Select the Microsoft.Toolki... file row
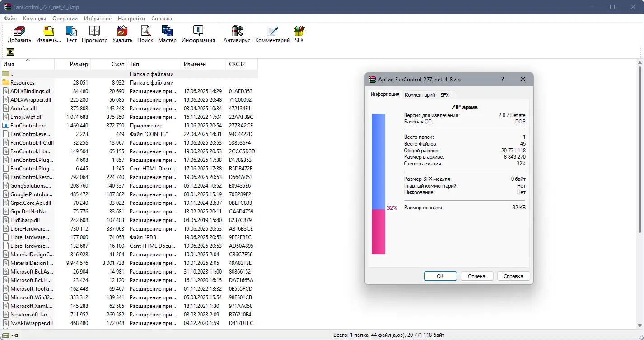Image resolution: width=644 pixels, height=340 pixels. [129, 288]
